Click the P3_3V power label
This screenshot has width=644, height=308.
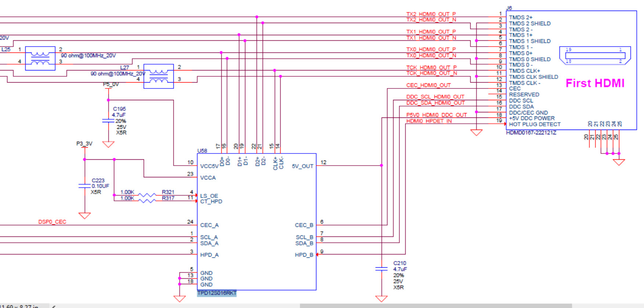(84, 144)
